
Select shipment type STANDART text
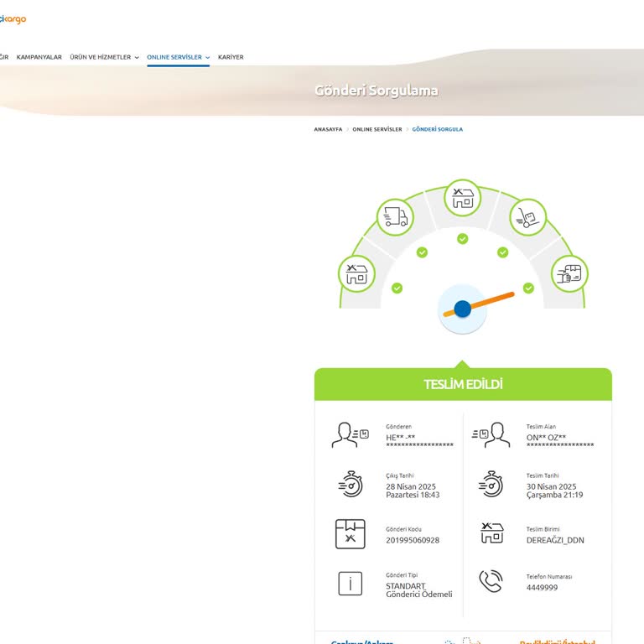click(x=405, y=586)
